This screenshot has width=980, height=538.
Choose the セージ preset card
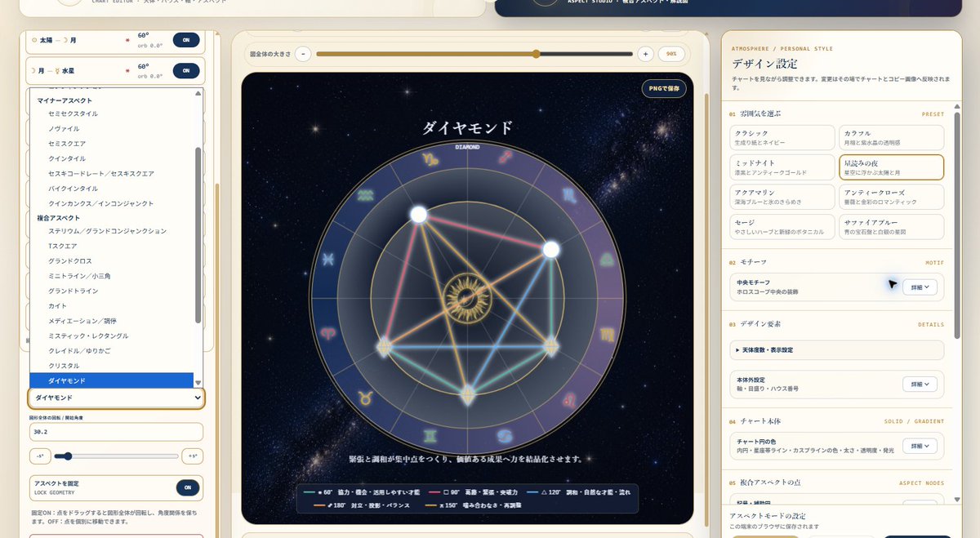pos(782,226)
